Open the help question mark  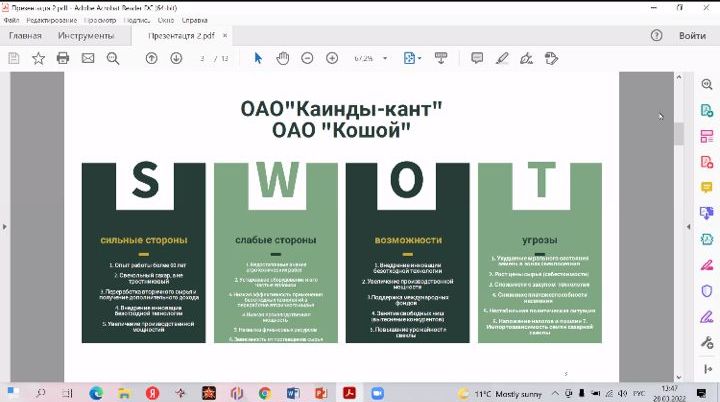coord(657,35)
